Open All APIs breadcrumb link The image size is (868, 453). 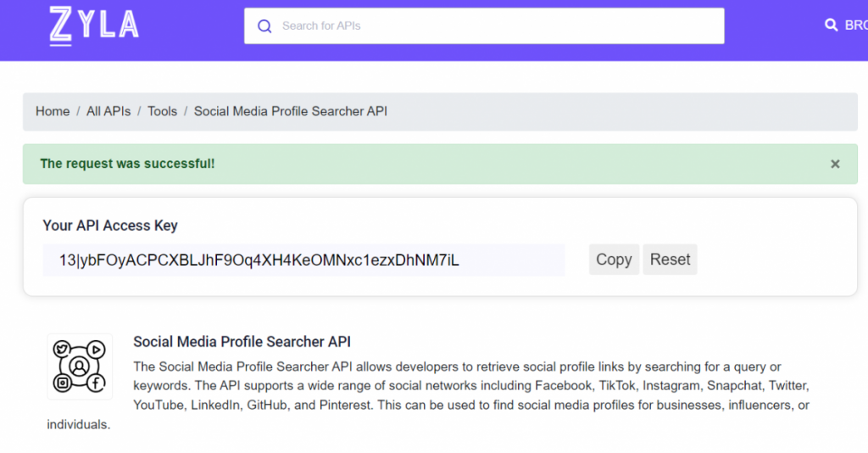pos(108,111)
